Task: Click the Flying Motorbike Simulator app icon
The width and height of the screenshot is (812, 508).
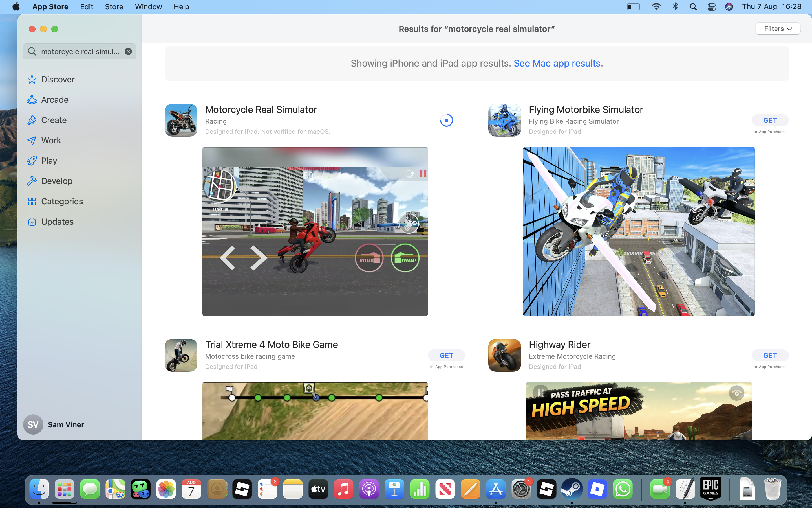Action: 505,120
